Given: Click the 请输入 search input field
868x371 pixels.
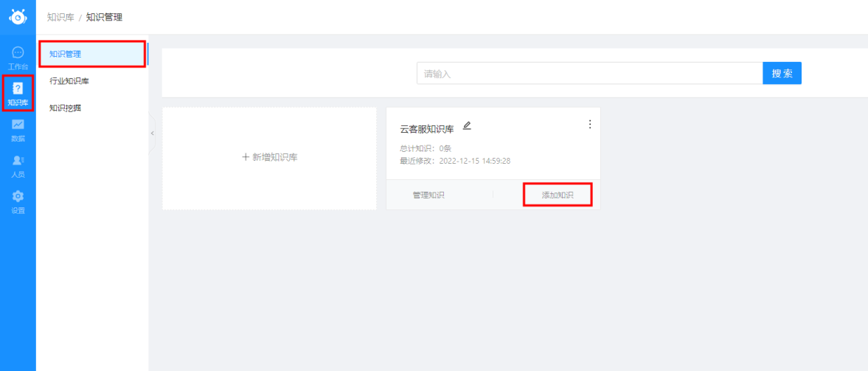Looking at the screenshot, I should pos(589,73).
